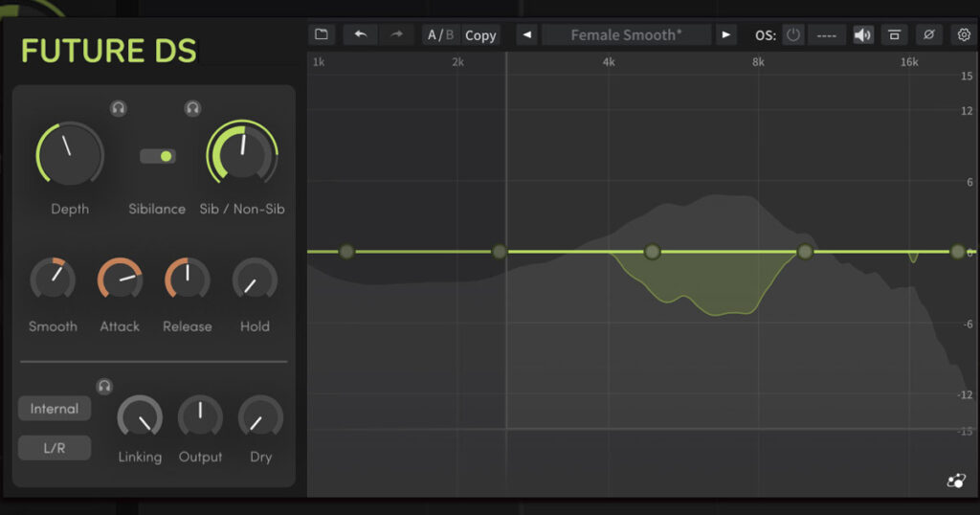Image resolution: width=980 pixels, height=515 pixels.
Task: Open the oversampling amount dropdown
Action: pos(826,35)
